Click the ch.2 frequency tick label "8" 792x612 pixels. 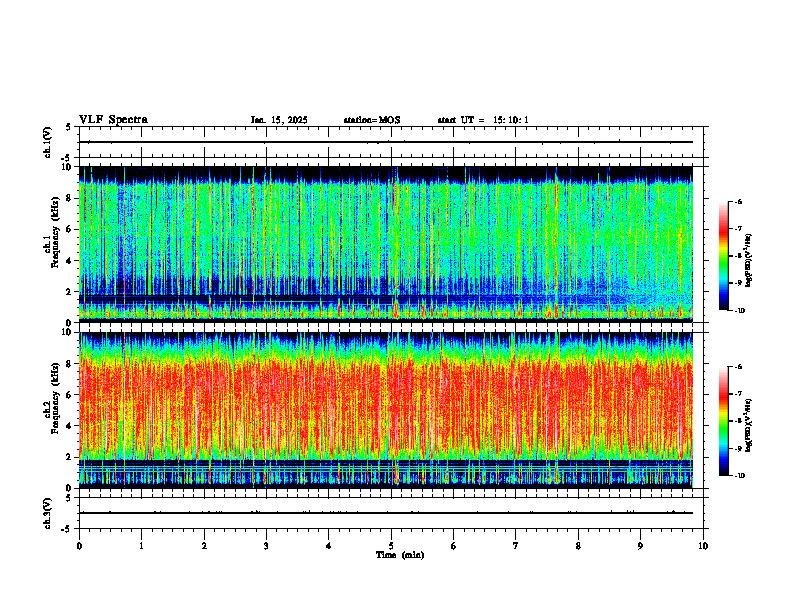[70, 364]
